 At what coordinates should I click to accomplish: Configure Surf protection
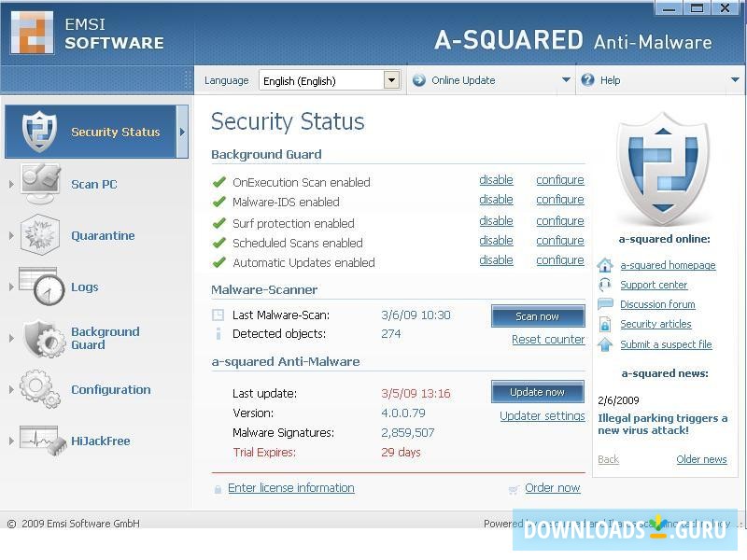coord(560,221)
